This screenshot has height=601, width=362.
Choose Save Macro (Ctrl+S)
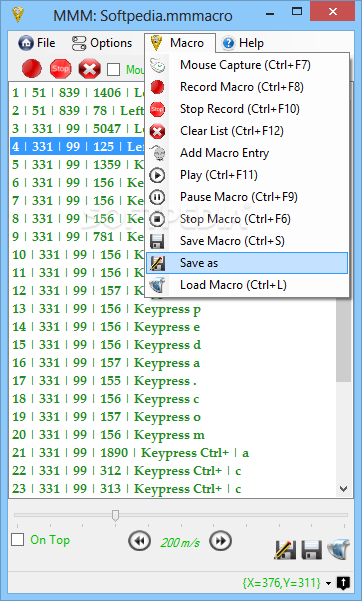pyautogui.click(x=247, y=241)
